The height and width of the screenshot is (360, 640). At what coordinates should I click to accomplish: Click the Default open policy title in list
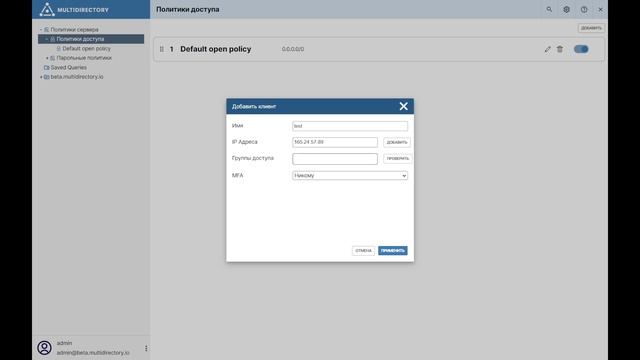pyautogui.click(x=216, y=49)
